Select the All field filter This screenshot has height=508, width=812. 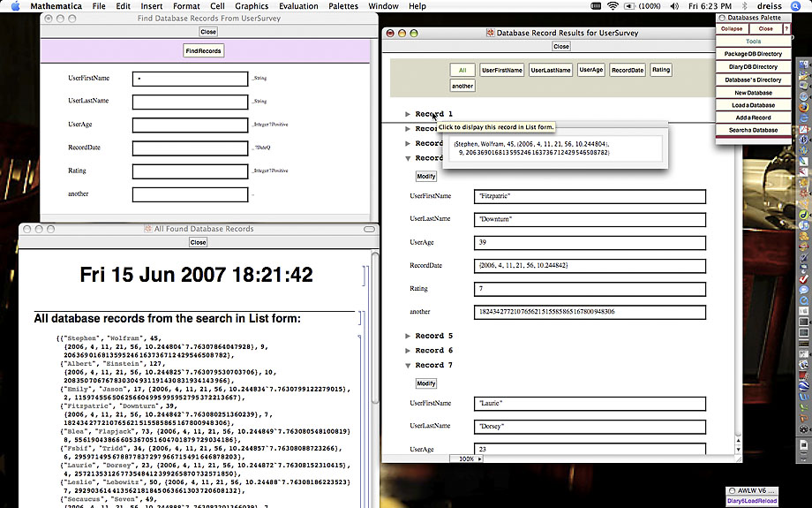pos(462,70)
